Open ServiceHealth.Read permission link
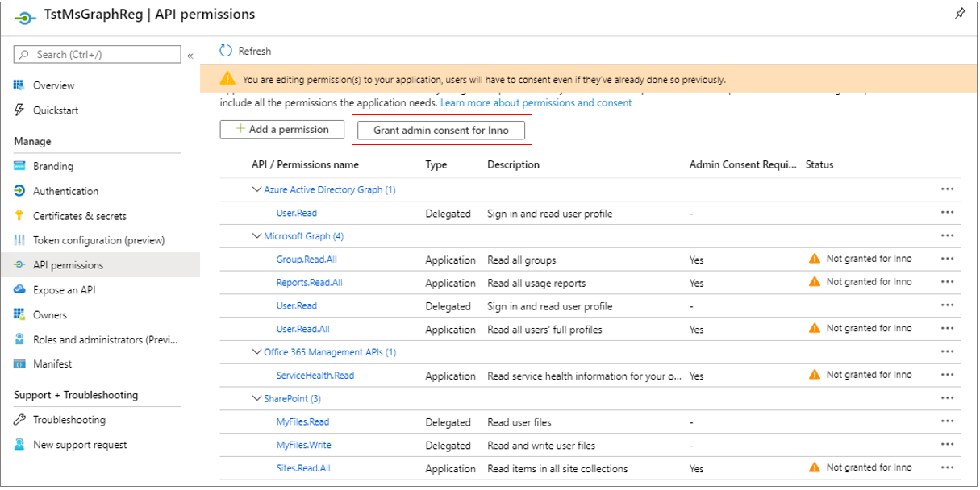980x490 pixels. (315, 376)
